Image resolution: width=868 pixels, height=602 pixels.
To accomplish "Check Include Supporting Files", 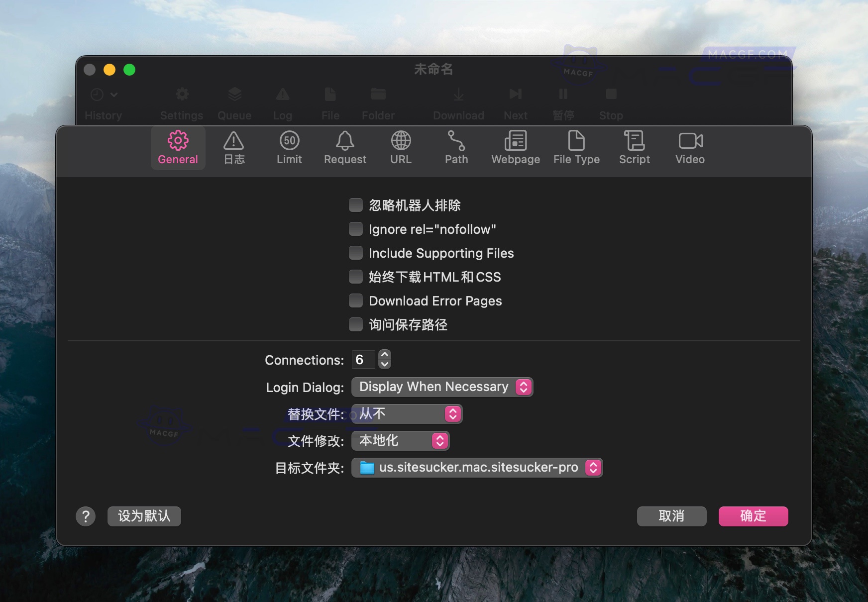I will (x=355, y=252).
